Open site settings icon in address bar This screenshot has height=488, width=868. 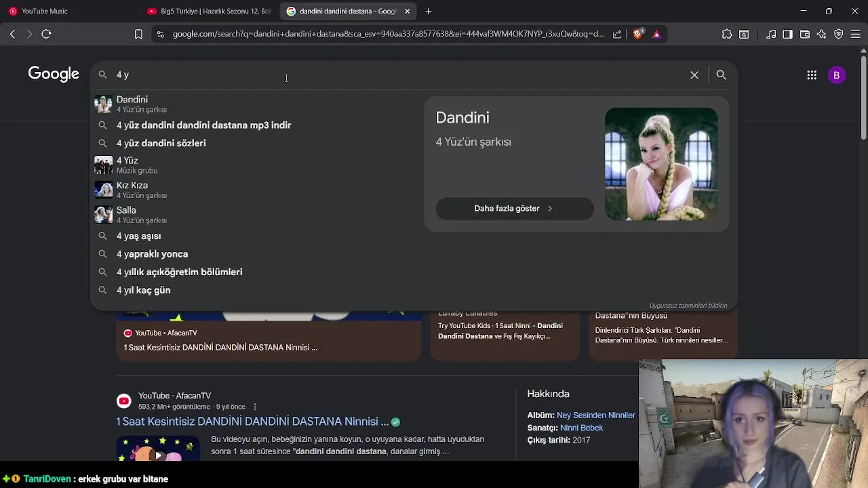coord(160,34)
